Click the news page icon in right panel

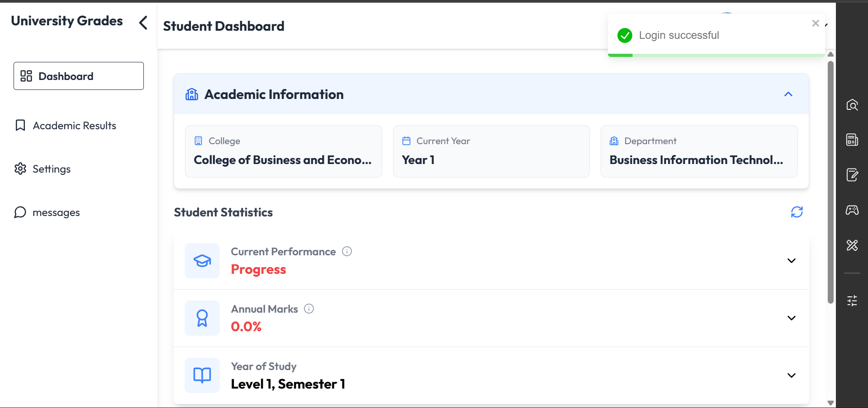[x=852, y=140]
